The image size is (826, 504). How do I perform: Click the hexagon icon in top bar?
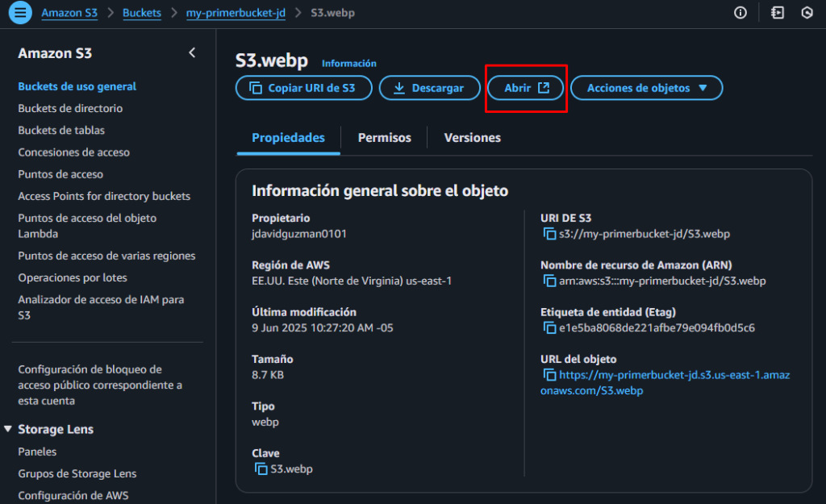[x=807, y=13]
